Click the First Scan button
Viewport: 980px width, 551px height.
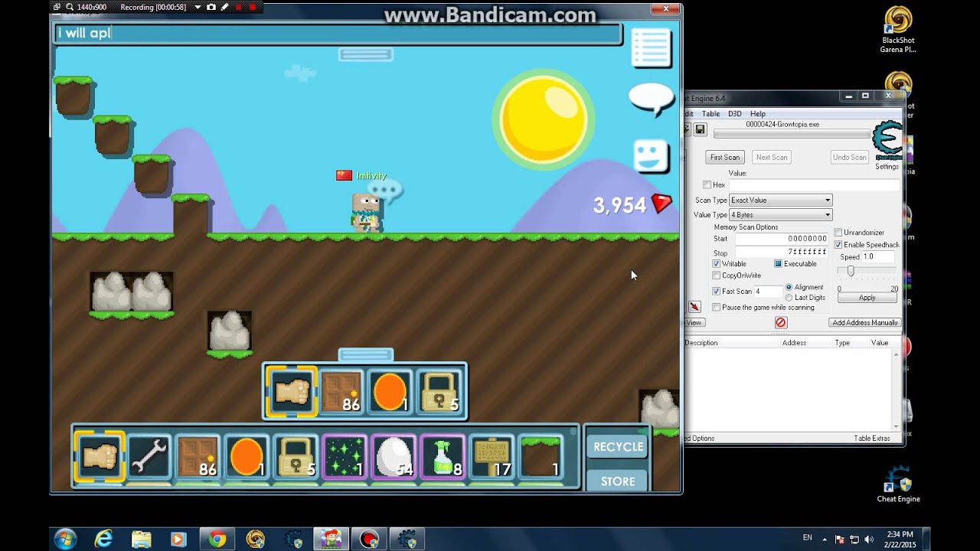click(x=724, y=157)
